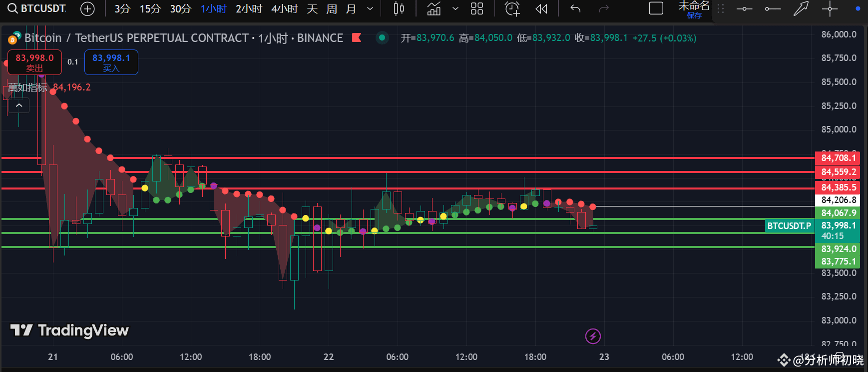Click the TradingView logo
This screenshot has height=372, width=868.
pos(69,330)
